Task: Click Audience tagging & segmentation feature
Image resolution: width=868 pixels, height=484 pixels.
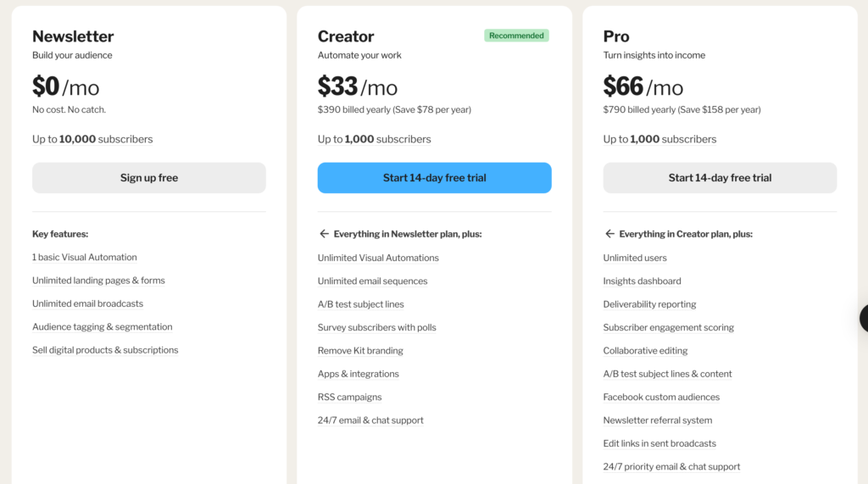Action: point(102,327)
